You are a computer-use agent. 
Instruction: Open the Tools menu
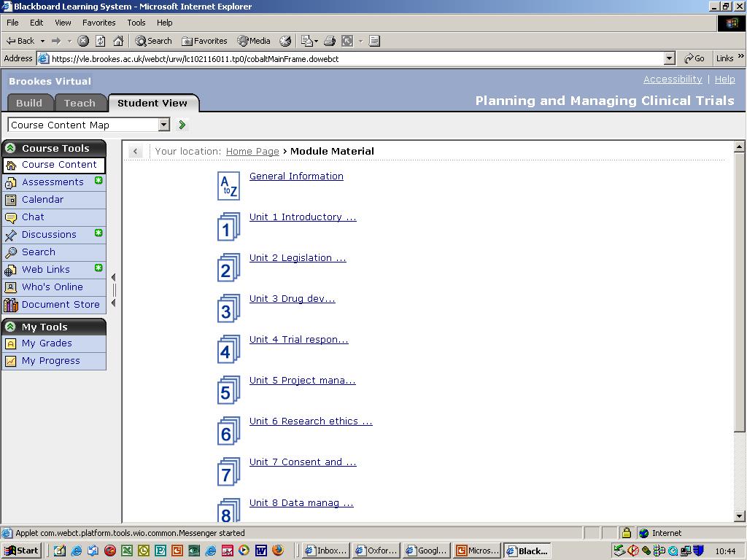click(x=136, y=23)
